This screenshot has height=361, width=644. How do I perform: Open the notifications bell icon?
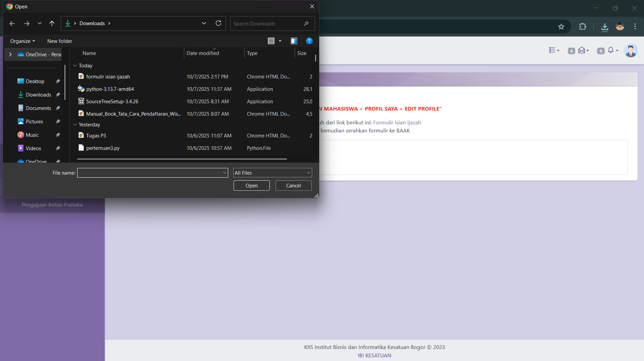[x=611, y=50]
